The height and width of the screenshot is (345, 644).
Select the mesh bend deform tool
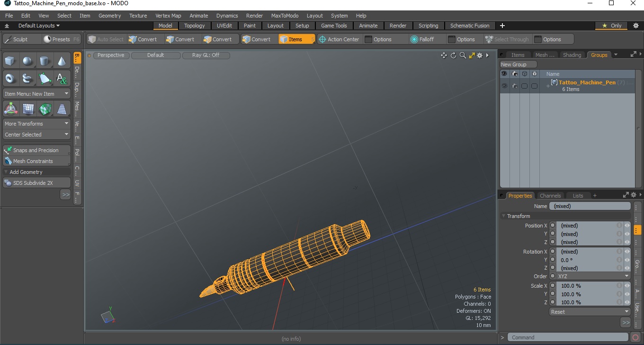pyautogui.click(x=27, y=109)
